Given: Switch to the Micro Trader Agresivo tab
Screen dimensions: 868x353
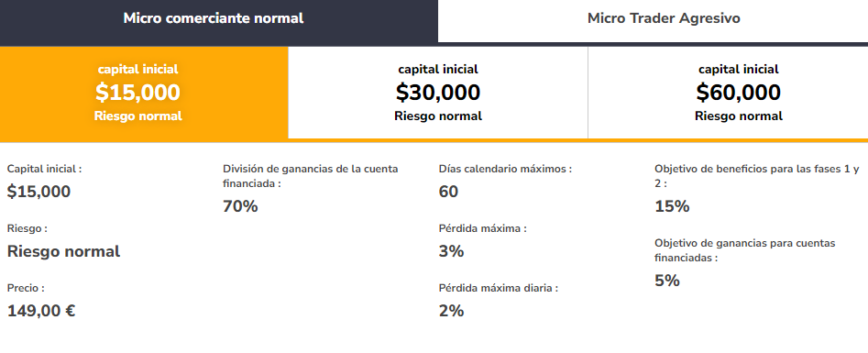Looking at the screenshot, I should coord(664,18).
